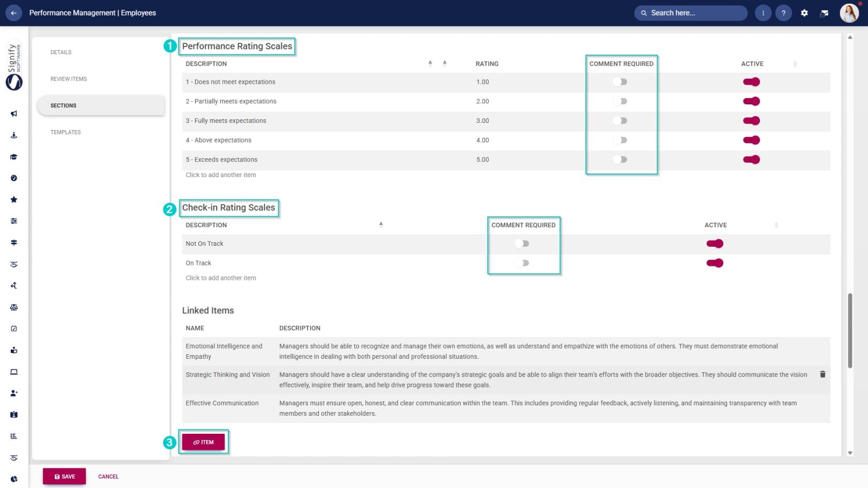The image size is (868, 488).
Task: Open the calendar check sidebar icon
Action: (14, 328)
